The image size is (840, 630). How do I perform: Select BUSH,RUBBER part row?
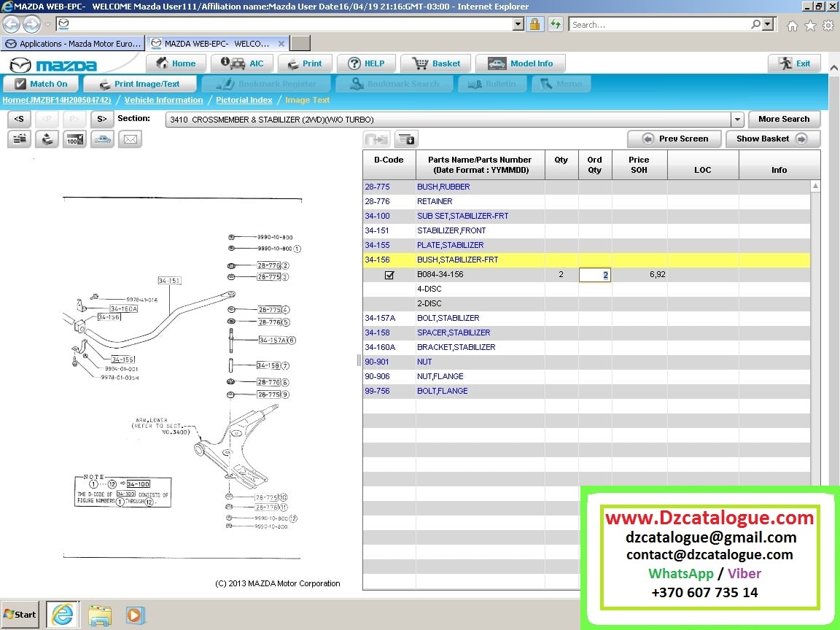pos(586,187)
